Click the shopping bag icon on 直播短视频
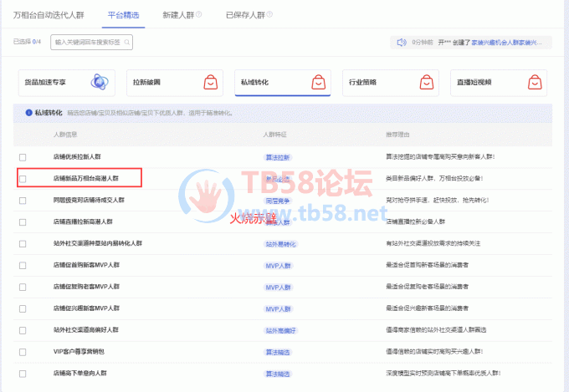569x392 pixels. tap(533, 83)
